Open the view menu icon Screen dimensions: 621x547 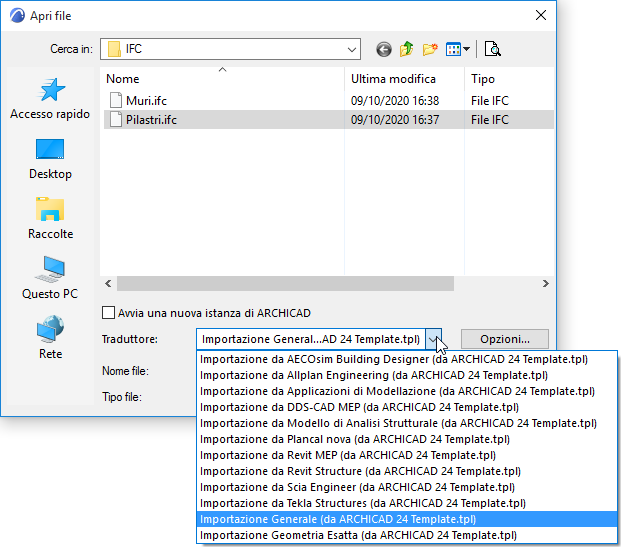(x=457, y=50)
